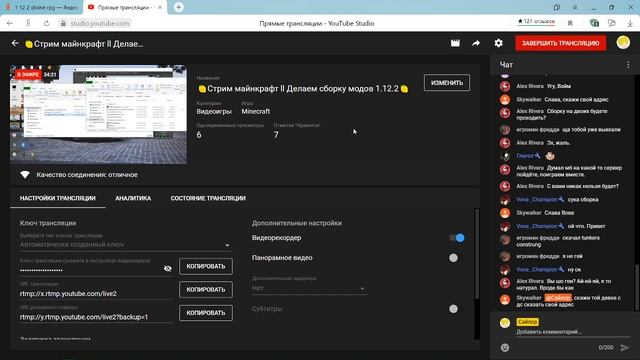The height and width of the screenshot is (360, 640).
Task: Open the browser feedback chat icon
Action: tap(611, 23)
